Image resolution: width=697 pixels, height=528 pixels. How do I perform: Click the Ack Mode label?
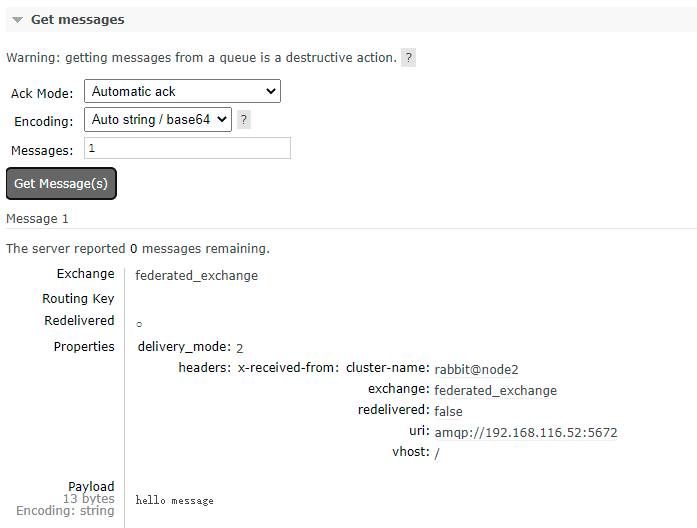[42, 93]
